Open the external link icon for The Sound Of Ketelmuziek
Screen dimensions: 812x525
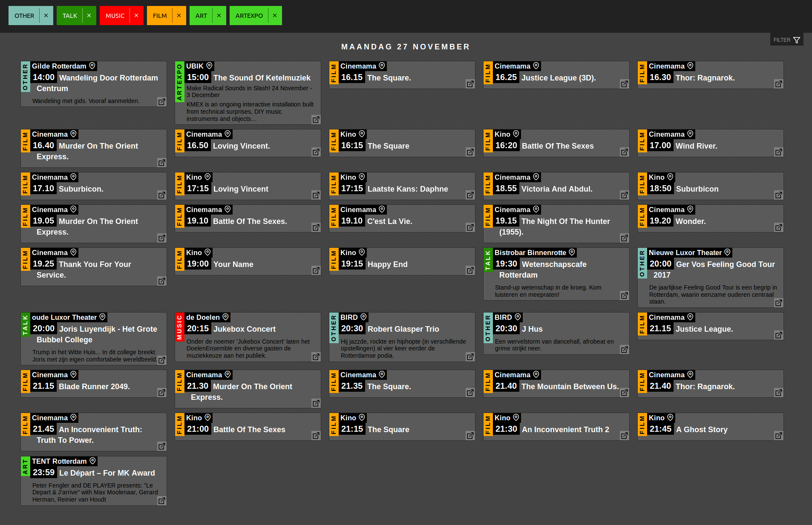pos(316,120)
